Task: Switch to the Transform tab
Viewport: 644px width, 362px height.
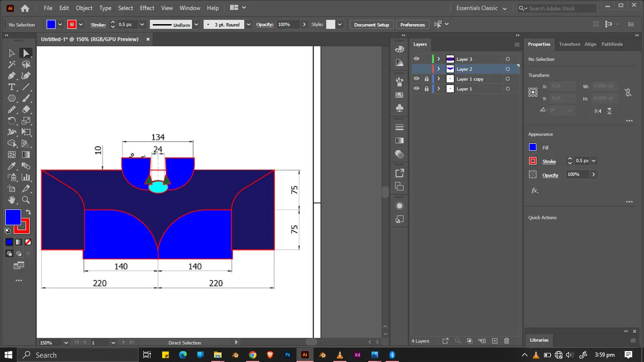Action: 570,44
